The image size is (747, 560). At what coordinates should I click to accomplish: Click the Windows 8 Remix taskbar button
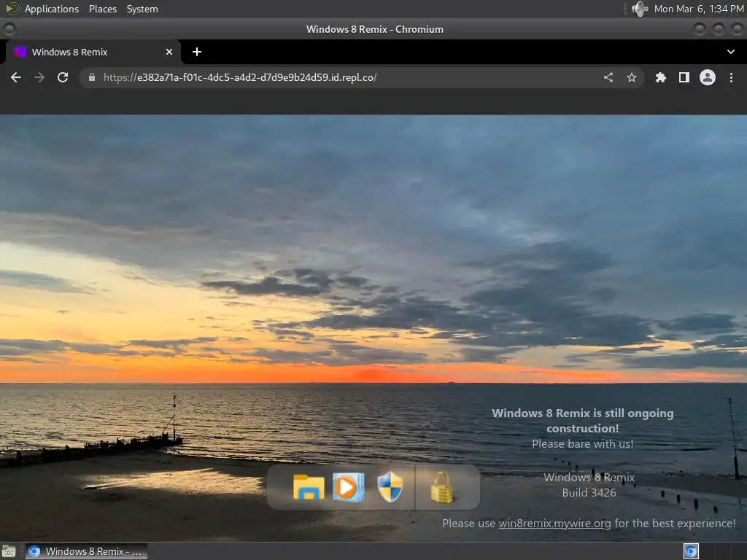pos(86,551)
